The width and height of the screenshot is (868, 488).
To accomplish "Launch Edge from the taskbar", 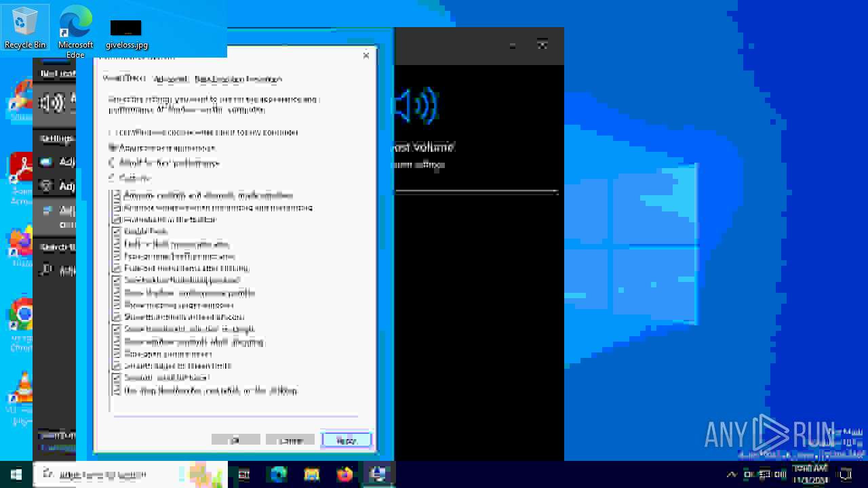I will coord(279,474).
